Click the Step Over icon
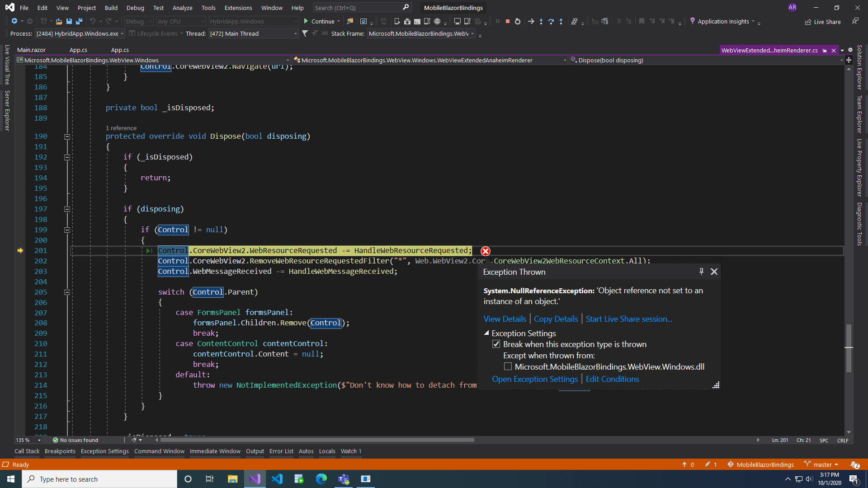868x488 pixels. [551, 21]
